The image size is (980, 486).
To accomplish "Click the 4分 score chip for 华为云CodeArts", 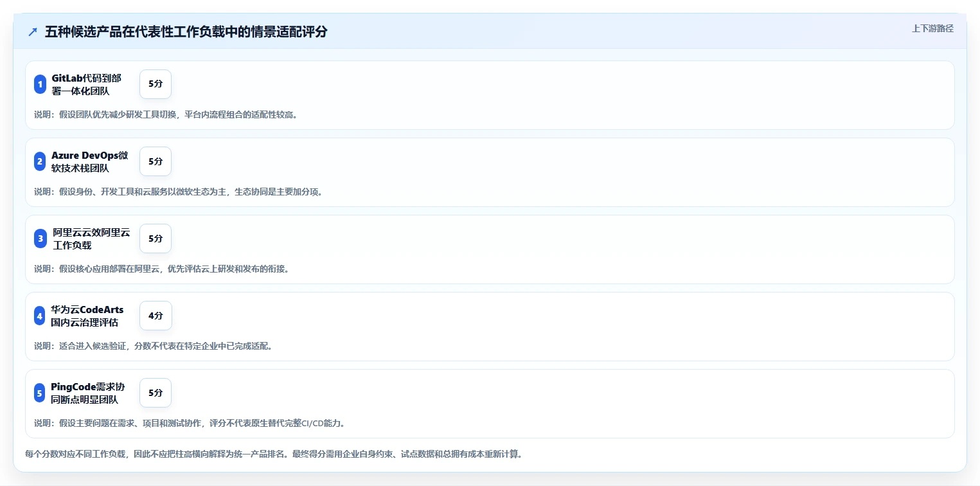I will (156, 316).
